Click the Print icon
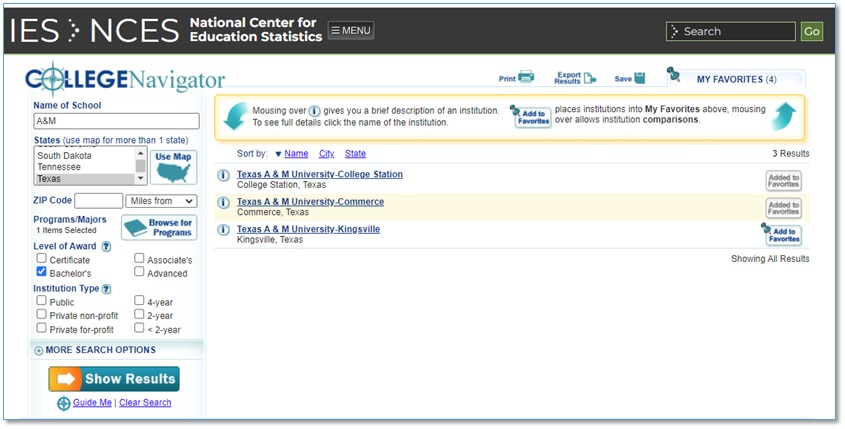 pyautogui.click(x=526, y=78)
